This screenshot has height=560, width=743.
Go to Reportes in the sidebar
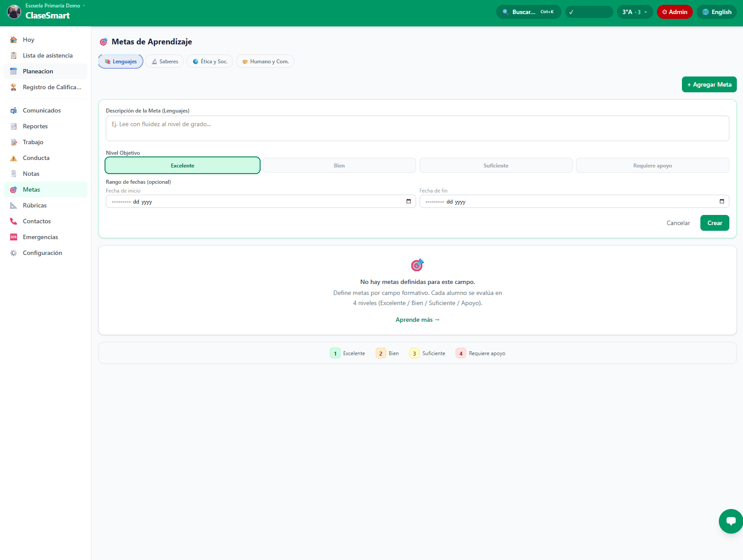click(45, 126)
